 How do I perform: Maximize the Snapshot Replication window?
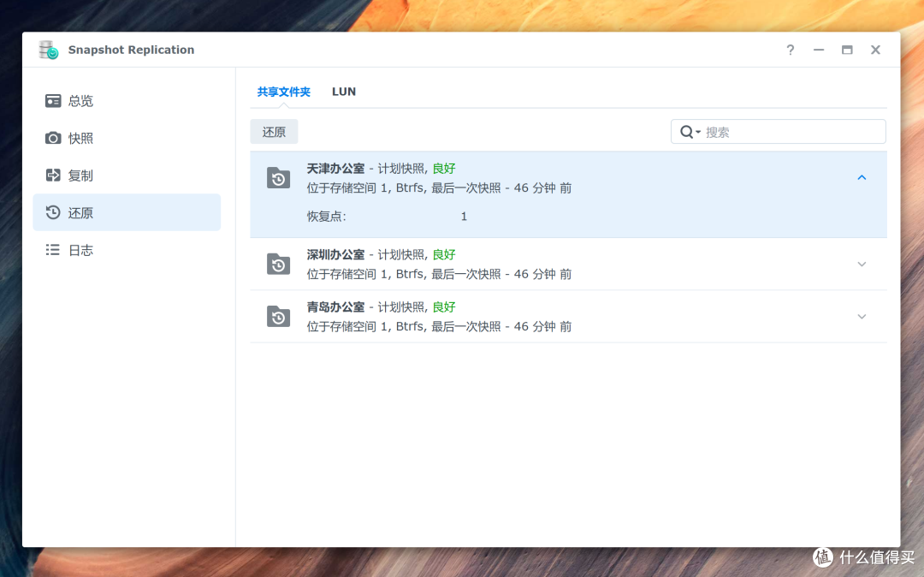[847, 51]
